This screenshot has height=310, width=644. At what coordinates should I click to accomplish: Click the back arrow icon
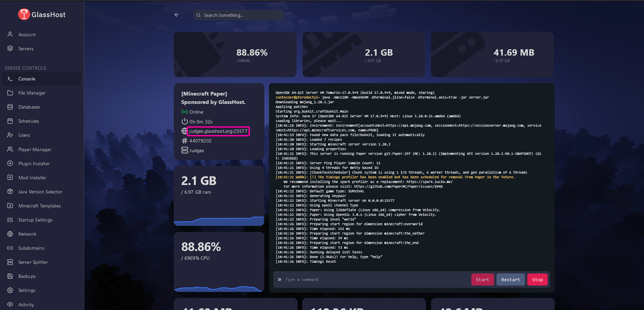pyautogui.click(x=177, y=15)
